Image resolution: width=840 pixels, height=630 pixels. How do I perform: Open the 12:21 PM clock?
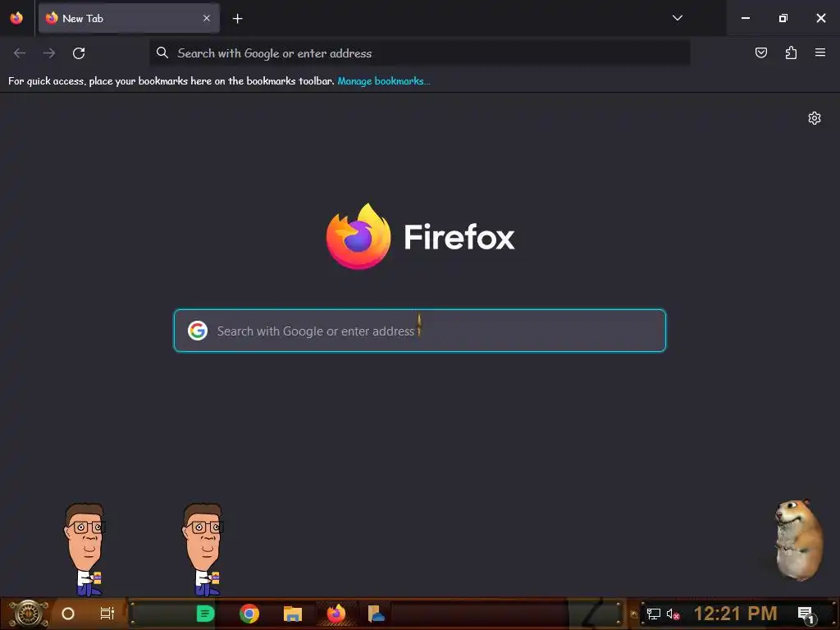tap(735, 614)
